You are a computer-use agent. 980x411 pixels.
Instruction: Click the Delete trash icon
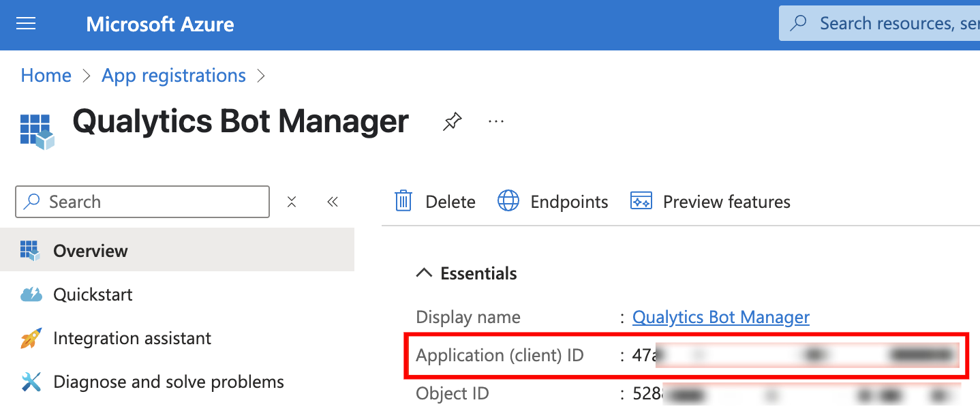click(x=403, y=201)
